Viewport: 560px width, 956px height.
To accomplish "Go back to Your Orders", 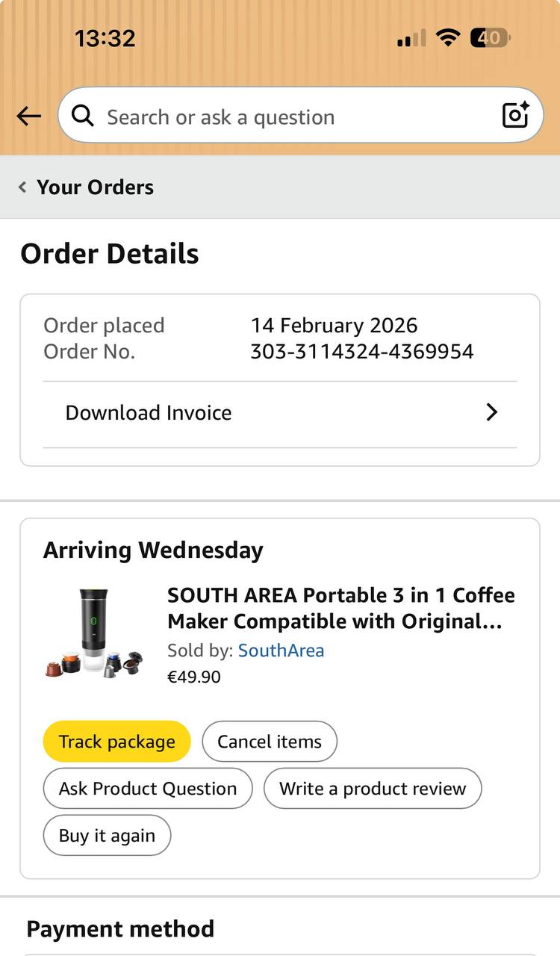I will (x=95, y=187).
